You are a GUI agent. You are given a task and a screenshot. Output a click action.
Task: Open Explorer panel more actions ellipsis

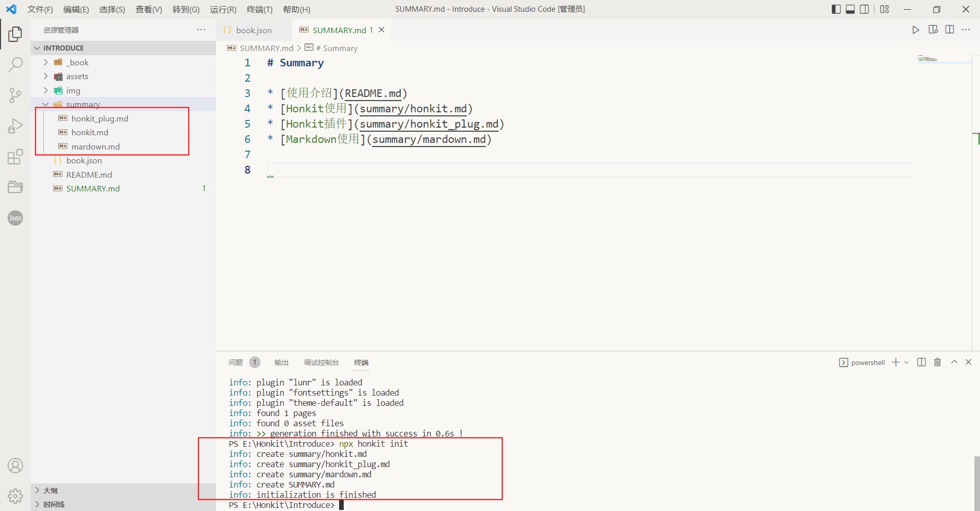tap(201, 30)
